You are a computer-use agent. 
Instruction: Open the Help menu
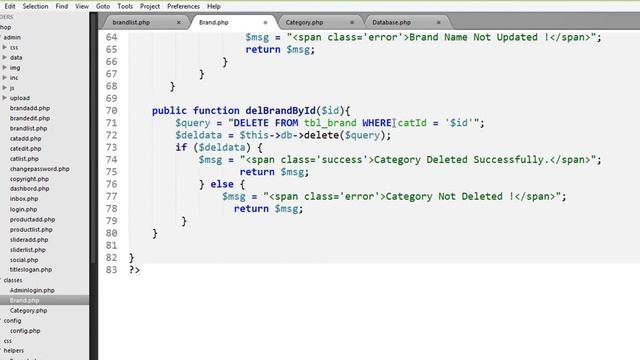click(213, 6)
